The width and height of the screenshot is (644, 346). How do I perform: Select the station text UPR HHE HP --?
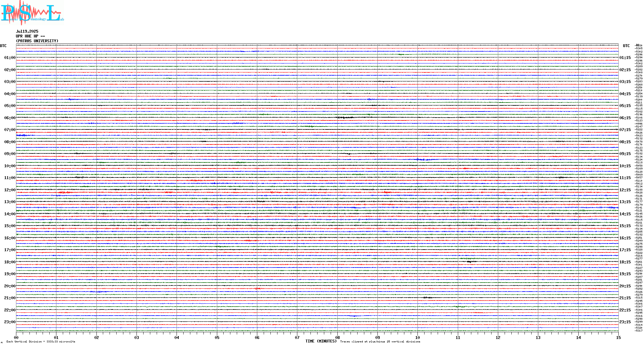coord(30,36)
